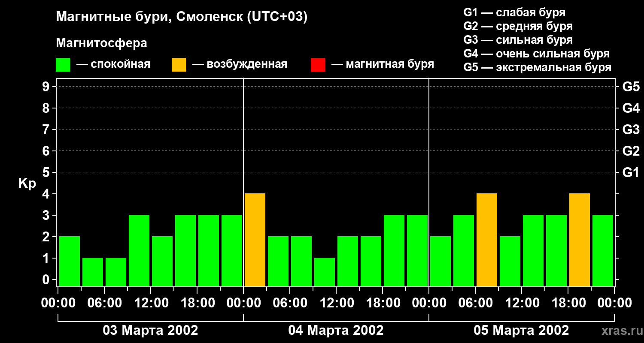Image resolution: width=644 pixels, height=343 pixels.
Task: Select 'G4 — очень сильная буря' description line
Action: [537, 54]
